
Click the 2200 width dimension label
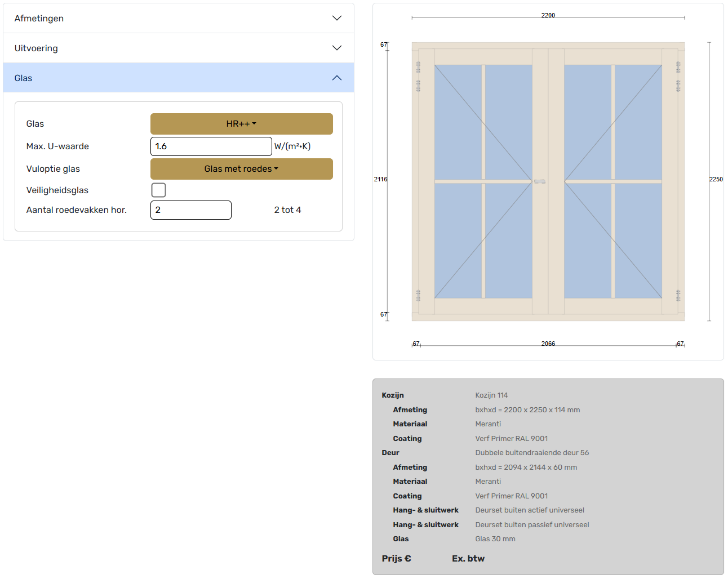pos(548,15)
